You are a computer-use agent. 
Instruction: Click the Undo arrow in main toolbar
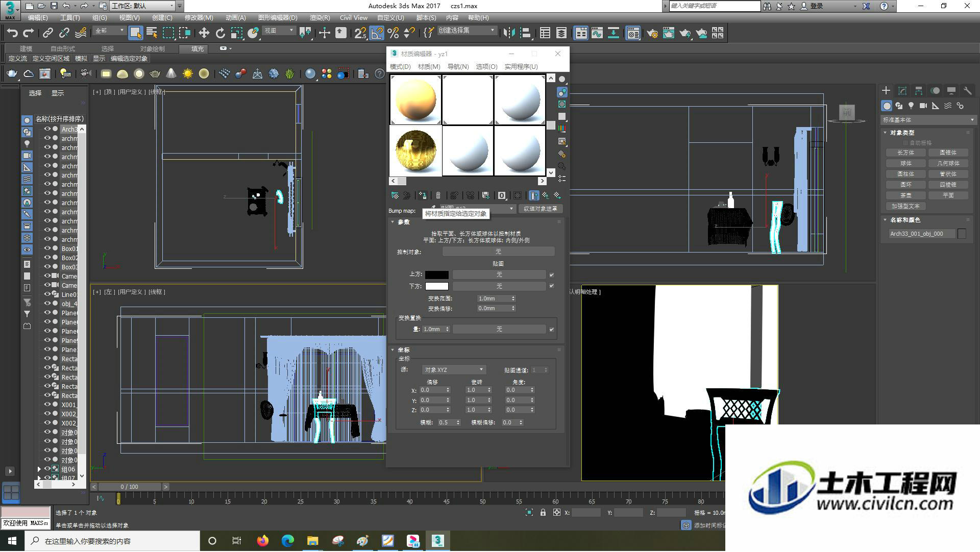[12, 33]
